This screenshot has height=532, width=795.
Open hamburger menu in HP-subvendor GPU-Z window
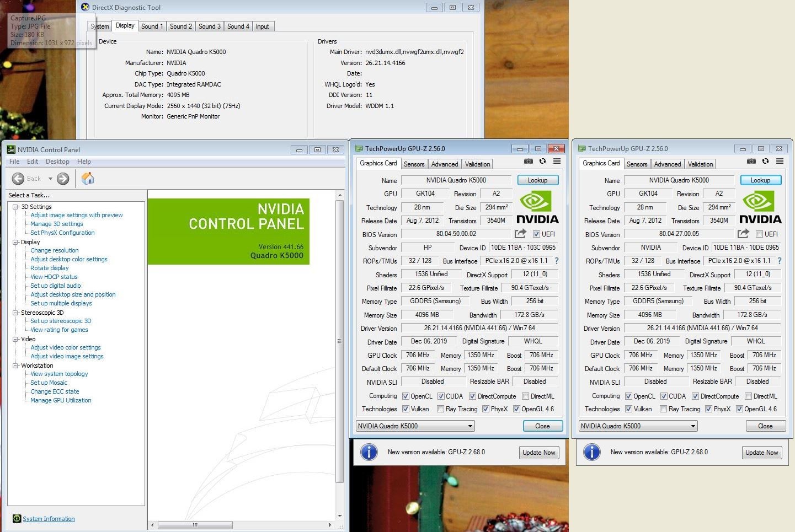coord(557,162)
